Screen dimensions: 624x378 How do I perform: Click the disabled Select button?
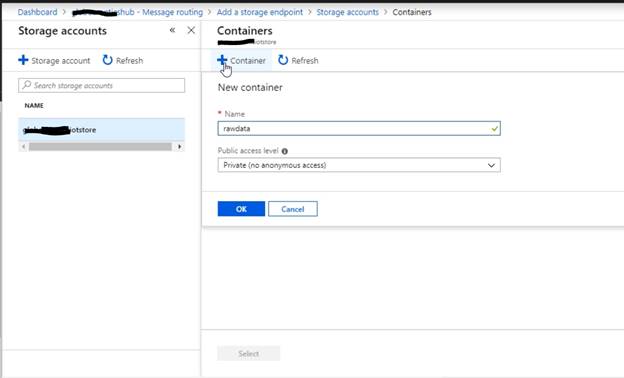248,353
